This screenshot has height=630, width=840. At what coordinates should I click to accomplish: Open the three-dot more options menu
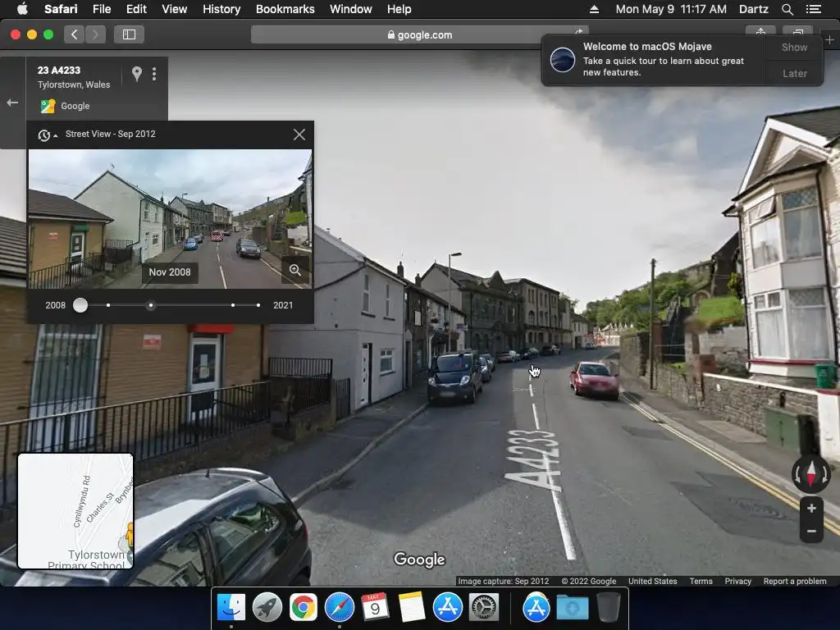point(154,73)
